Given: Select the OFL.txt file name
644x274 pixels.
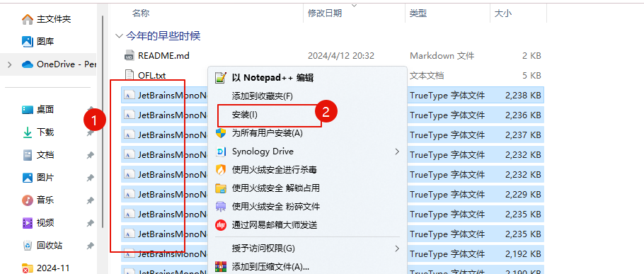Looking at the screenshot, I should (152, 76).
